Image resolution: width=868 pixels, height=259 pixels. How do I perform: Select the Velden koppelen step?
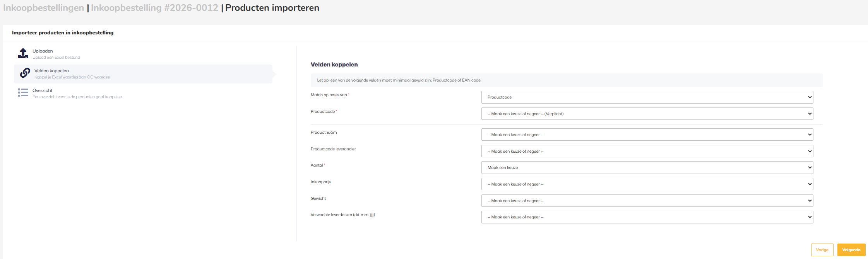coord(51,71)
